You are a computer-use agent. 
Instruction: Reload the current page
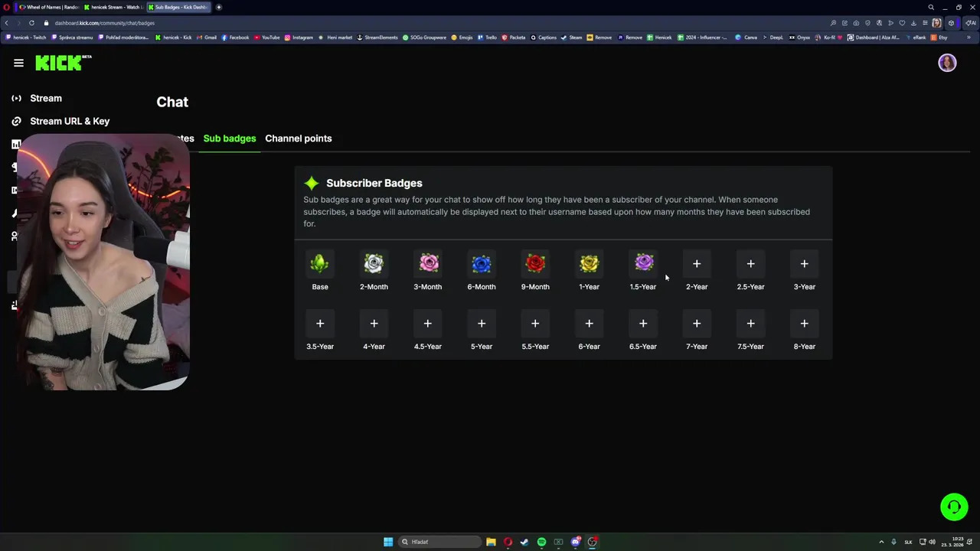[31, 23]
